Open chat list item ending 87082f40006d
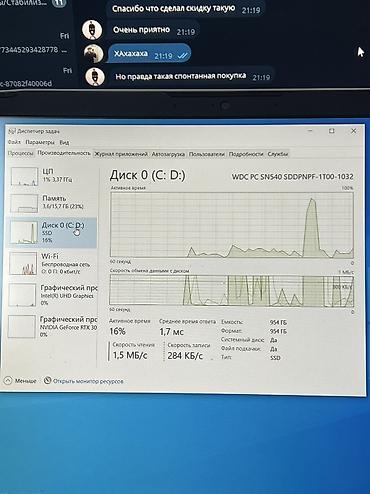 tap(36, 76)
